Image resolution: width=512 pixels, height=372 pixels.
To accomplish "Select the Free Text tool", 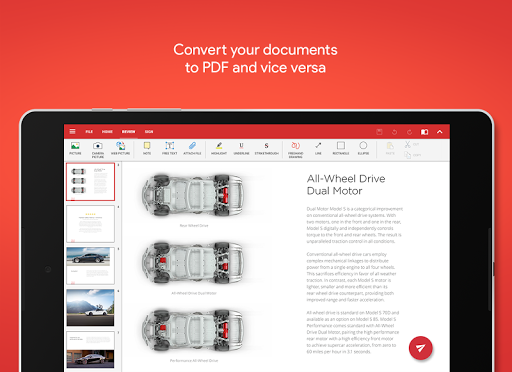I will point(169,148).
